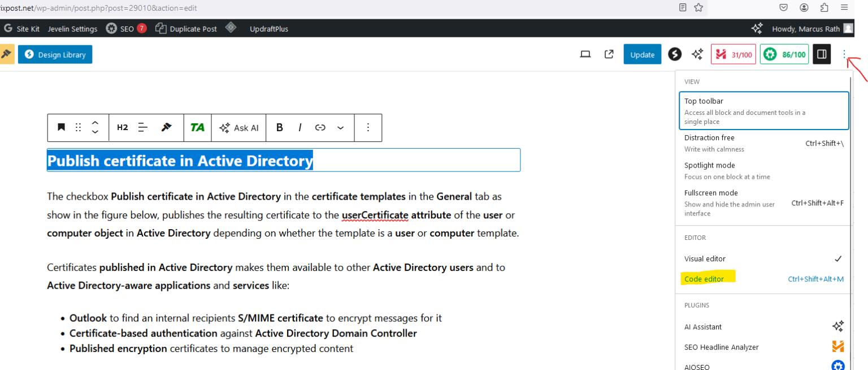
Task: Expand the formatting chevron next to link icon
Action: click(x=340, y=127)
